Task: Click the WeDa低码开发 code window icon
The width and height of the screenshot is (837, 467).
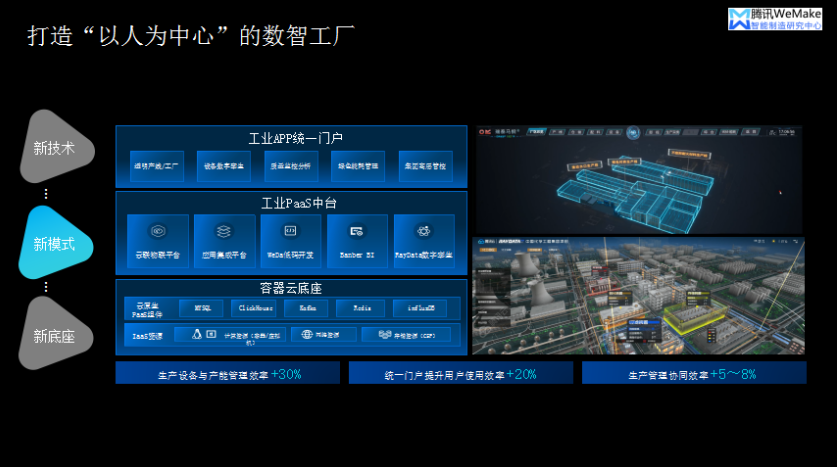Action: click(290, 231)
